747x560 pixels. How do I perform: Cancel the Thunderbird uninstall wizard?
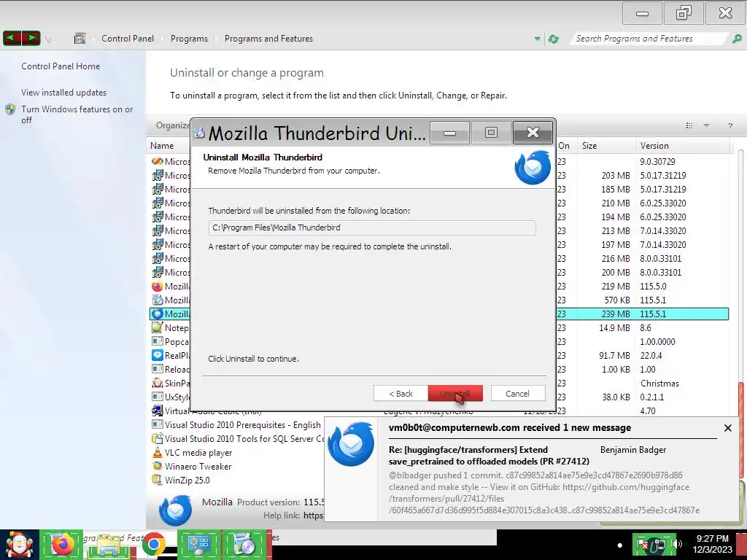517,393
